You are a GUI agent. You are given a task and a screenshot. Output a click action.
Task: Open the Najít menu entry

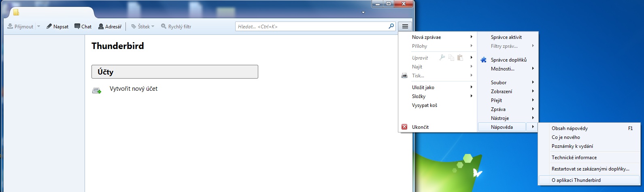[437, 66]
